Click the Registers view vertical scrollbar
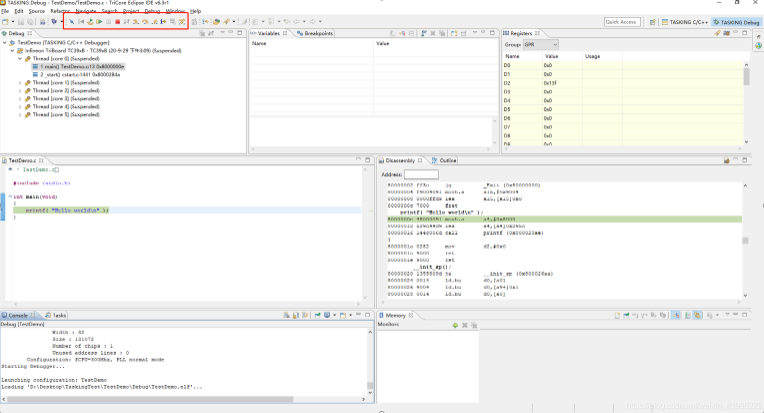 click(745, 78)
